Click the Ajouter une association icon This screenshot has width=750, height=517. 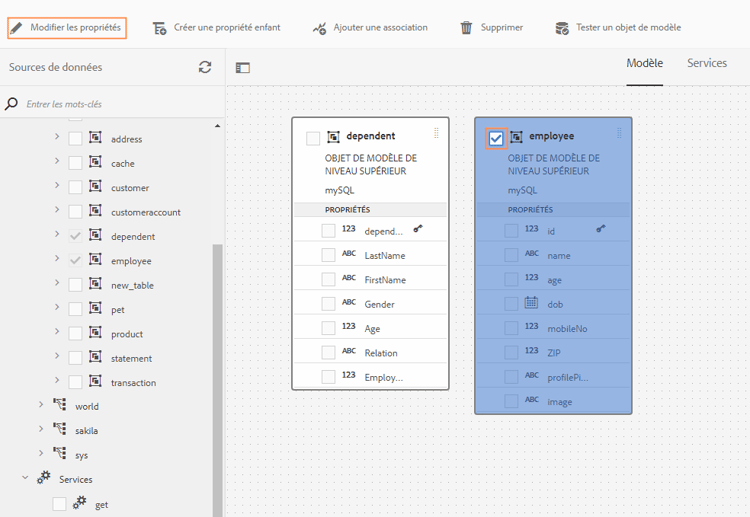point(320,28)
